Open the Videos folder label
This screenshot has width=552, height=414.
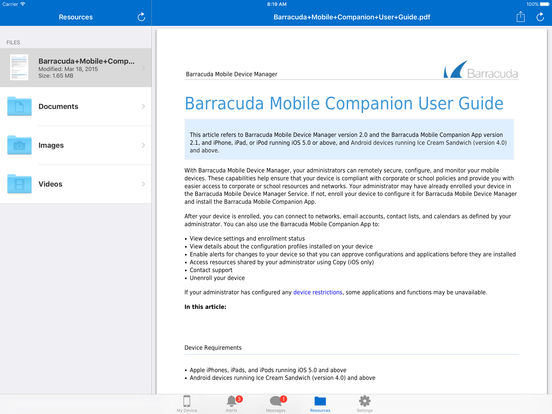[x=50, y=184]
